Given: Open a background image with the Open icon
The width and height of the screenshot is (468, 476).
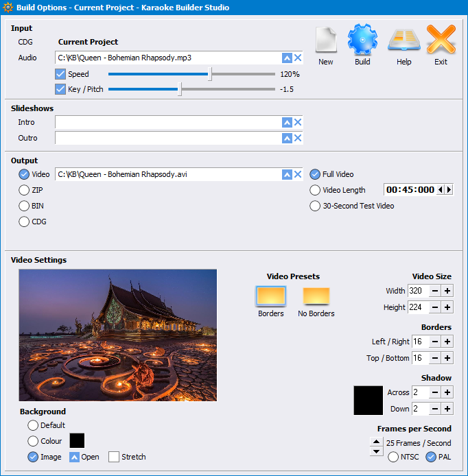Looking at the screenshot, I should coord(74,457).
